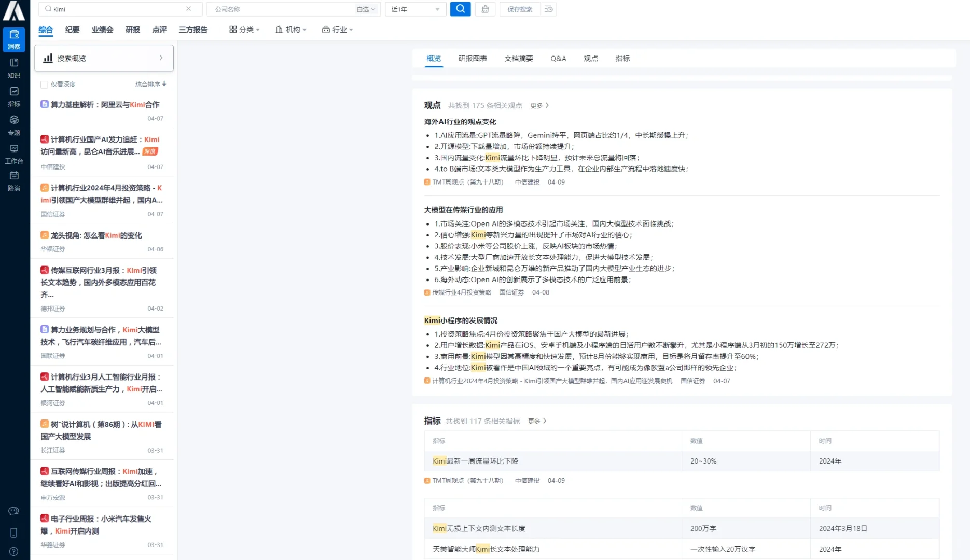
Task: Change the 综合排序 sort order
Action: 151,84
